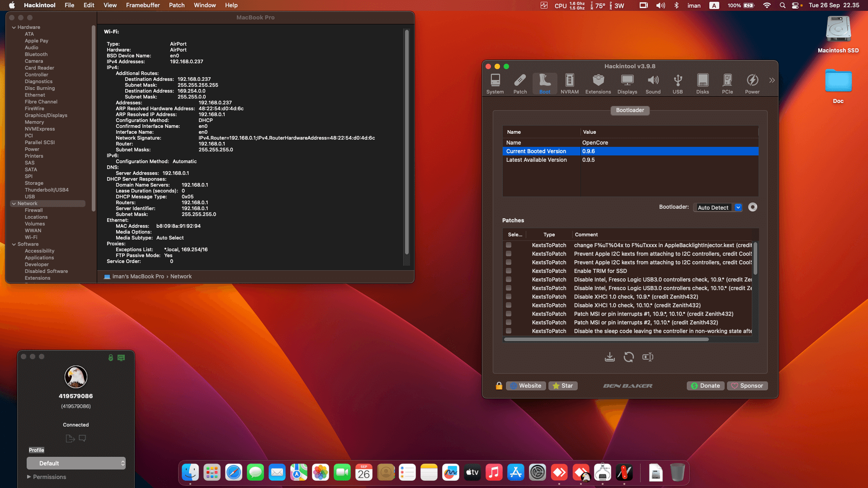Select the Extensions toolbar icon
Screen dimensions: 868x488
tap(598, 84)
